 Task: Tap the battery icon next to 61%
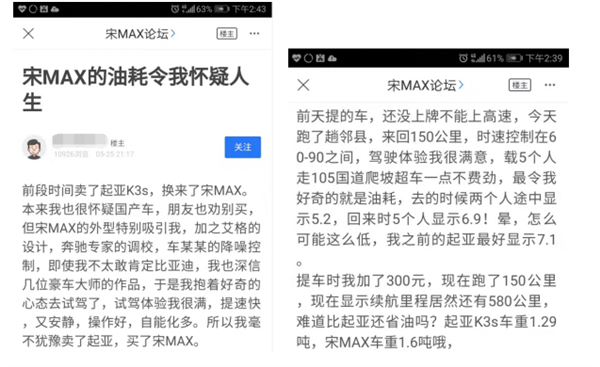pos(514,58)
